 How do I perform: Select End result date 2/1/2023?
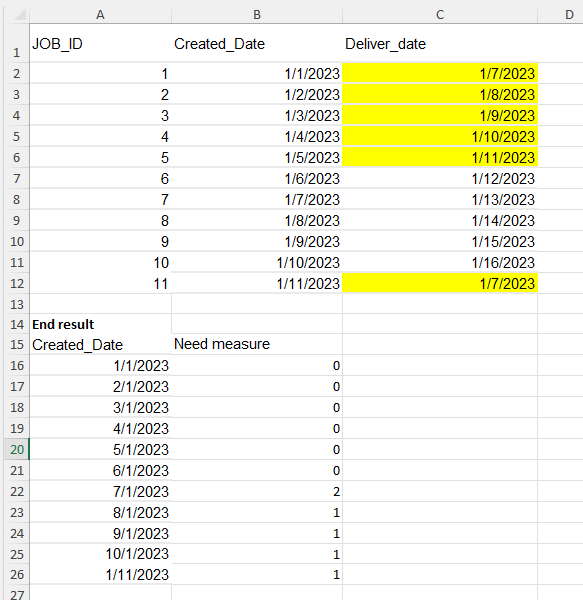pos(100,386)
